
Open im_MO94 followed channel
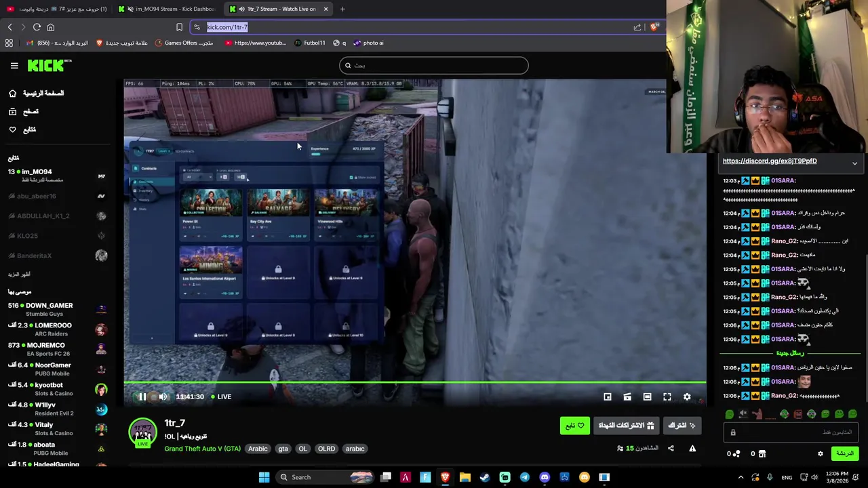click(x=57, y=175)
